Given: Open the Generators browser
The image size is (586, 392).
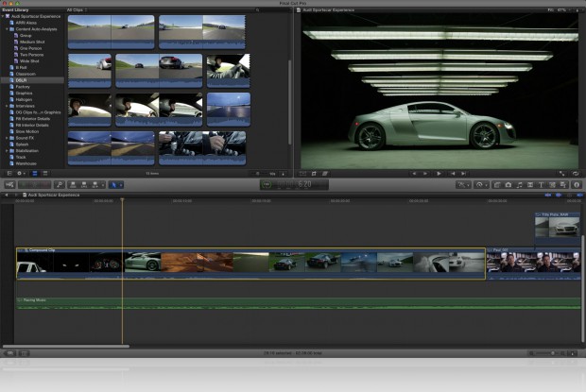Looking at the screenshot, I should (x=552, y=184).
